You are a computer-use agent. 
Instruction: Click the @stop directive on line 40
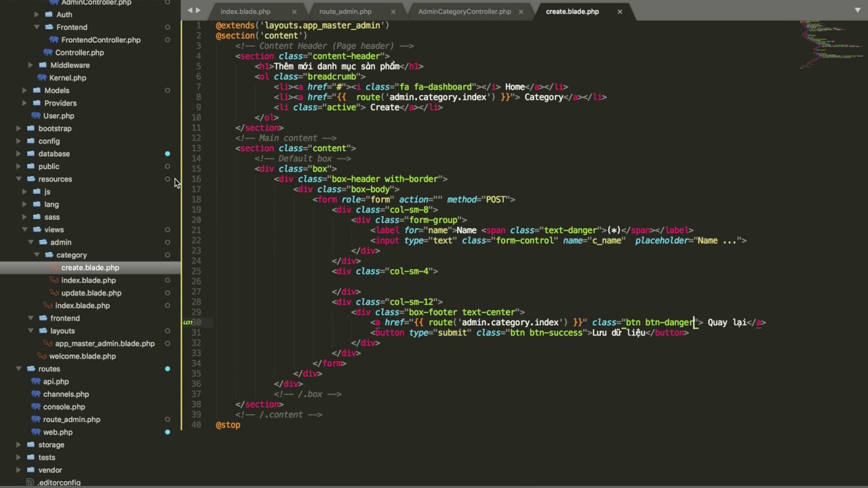click(228, 425)
